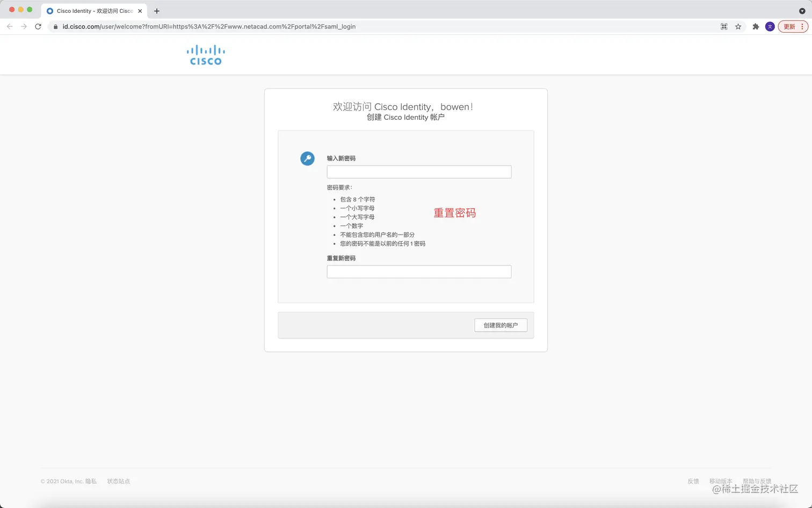Click the padlock site info icon

tap(55, 26)
